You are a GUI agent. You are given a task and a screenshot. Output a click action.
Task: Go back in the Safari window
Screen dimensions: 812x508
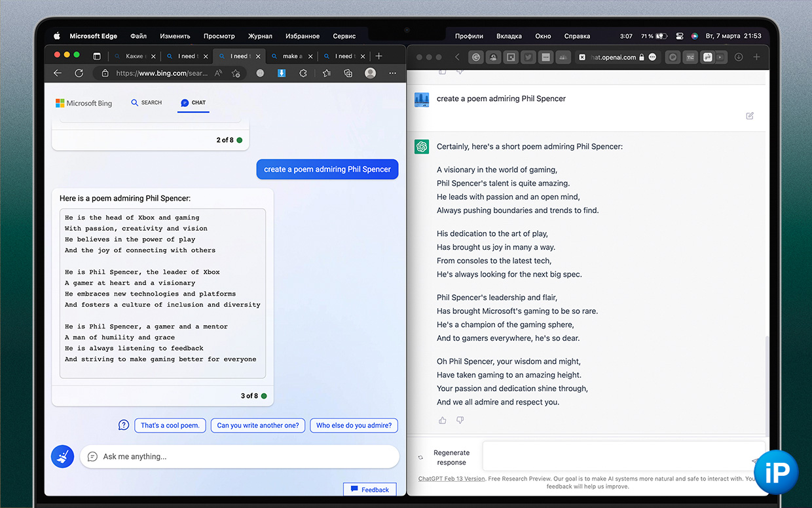(457, 57)
